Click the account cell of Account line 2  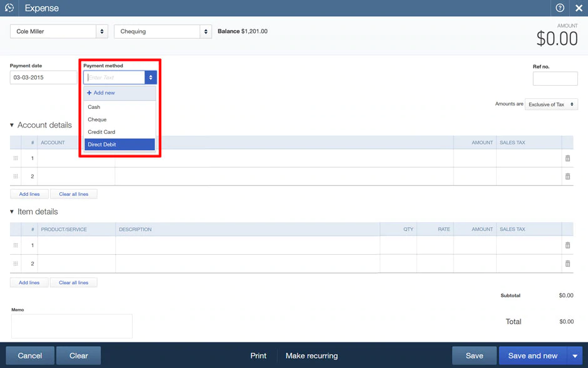[x=76, y=176]
